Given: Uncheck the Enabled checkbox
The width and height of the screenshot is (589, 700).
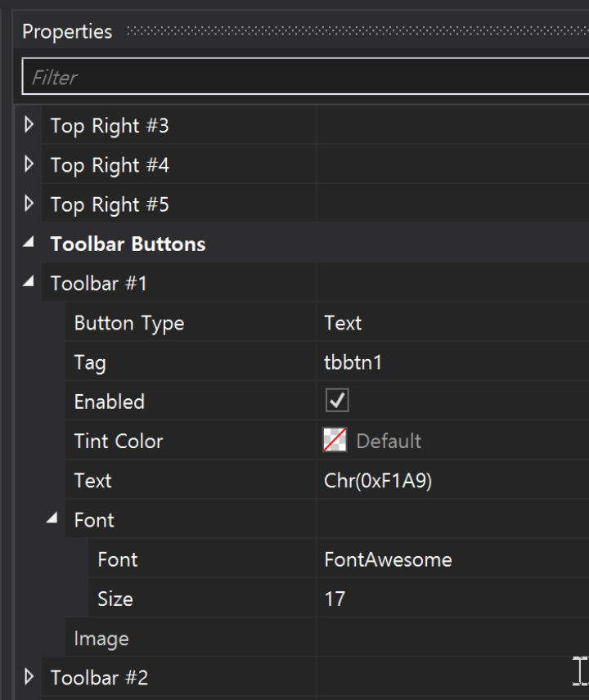Looking at the screenshot, I should [337, 401].
